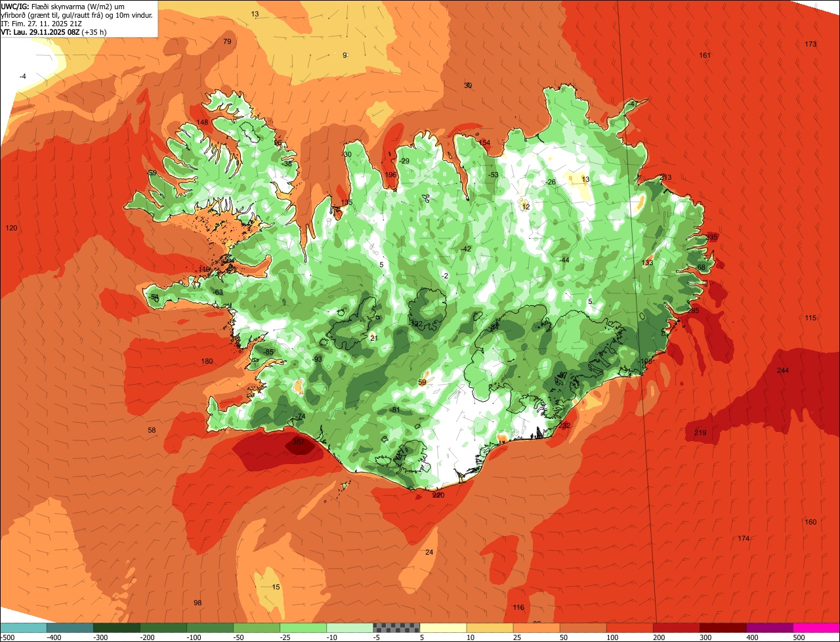The height and width of the screenshot is (642, 840).
Task: Click the checkered legend swatch between -5 and 5
Action: tap(396, 628)
